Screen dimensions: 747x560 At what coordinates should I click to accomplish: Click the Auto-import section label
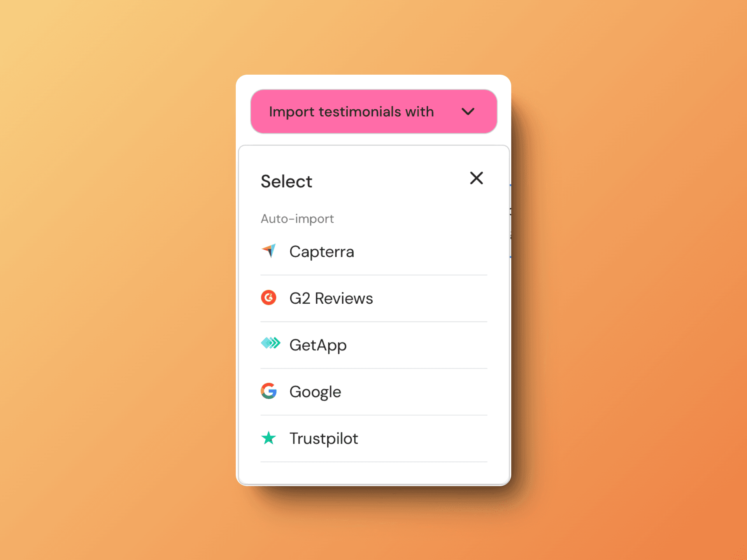click(x=297, y=219)
